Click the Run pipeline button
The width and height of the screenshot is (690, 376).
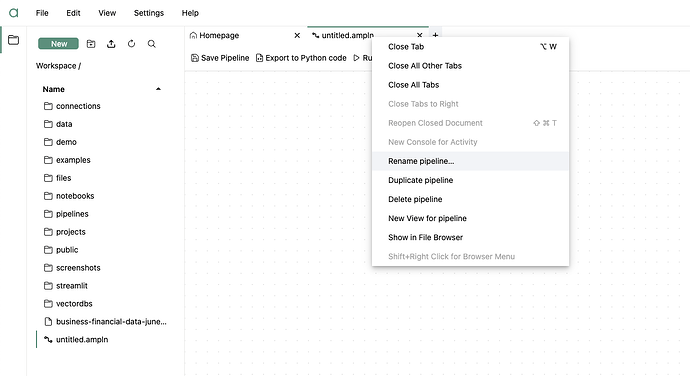(363, 58)
